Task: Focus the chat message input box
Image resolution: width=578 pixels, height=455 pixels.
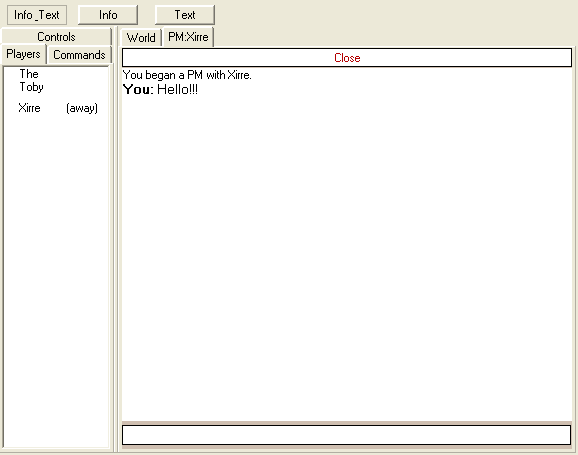Action: (x=347, y=435)
